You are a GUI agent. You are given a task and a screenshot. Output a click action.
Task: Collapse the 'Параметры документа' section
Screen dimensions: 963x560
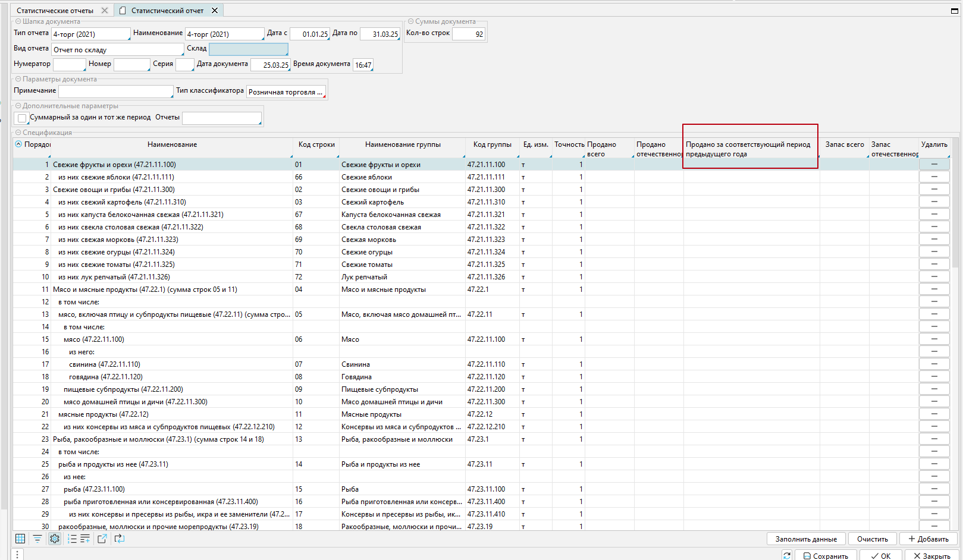pyautogui.click(x=18, y=79)
